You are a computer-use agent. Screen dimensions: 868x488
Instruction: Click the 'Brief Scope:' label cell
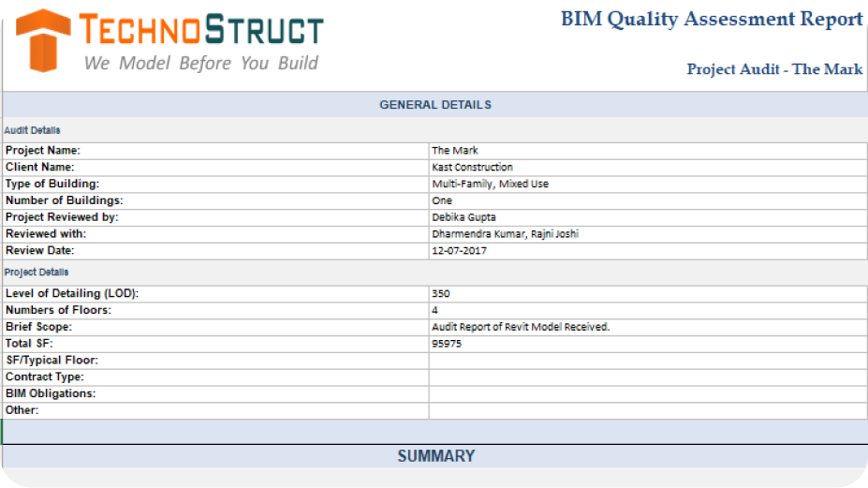click(x=216, y=327)
